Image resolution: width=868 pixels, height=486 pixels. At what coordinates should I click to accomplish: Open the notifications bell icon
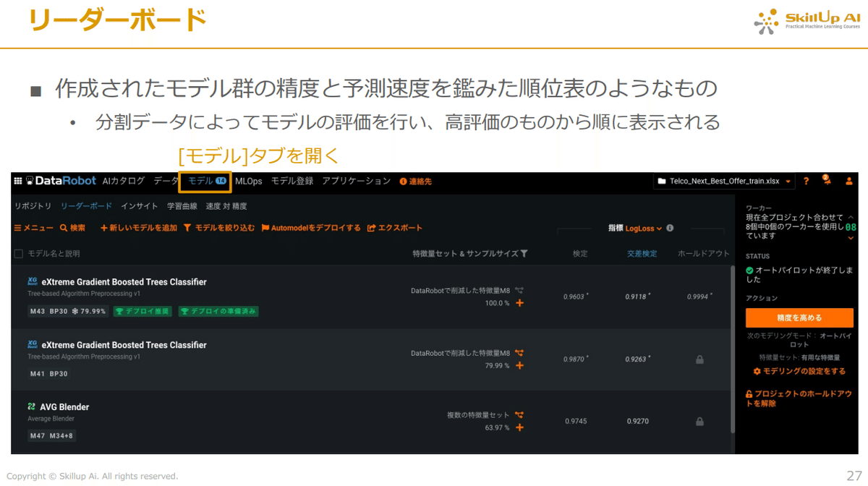pyautogui.click(x=827, y=181)
